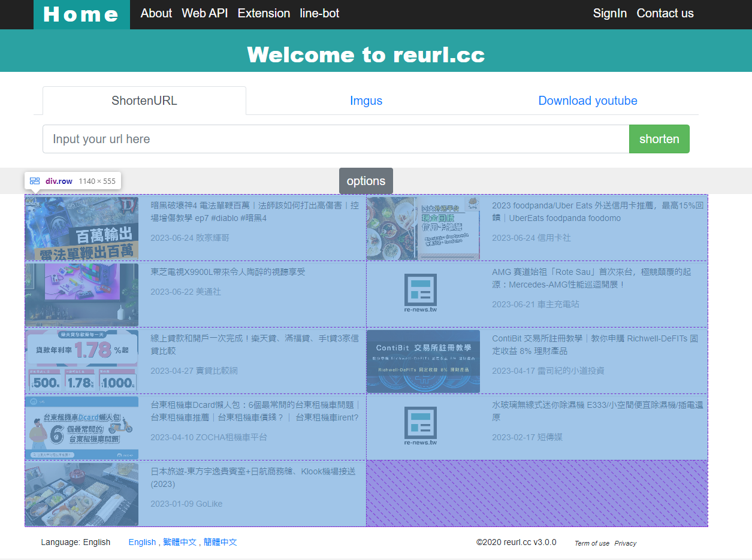
Task: Open the About menu item
Action: tap(156, 13)
